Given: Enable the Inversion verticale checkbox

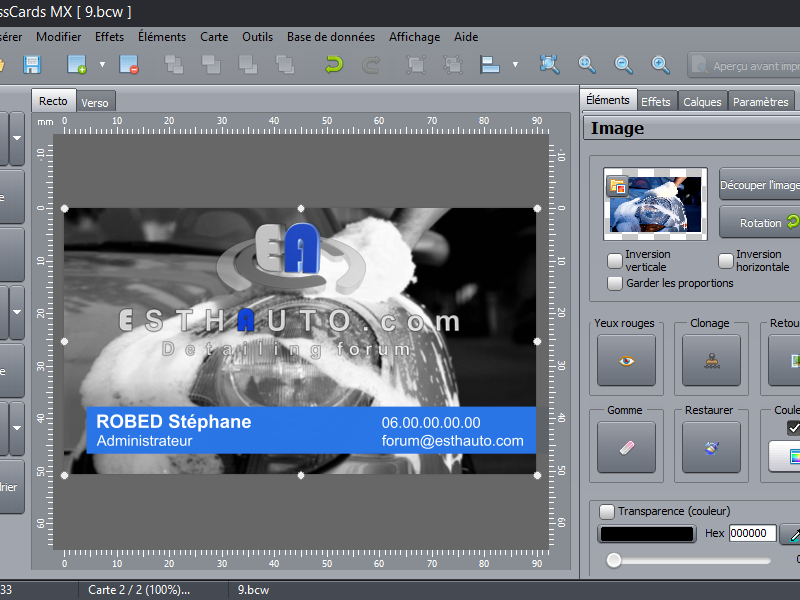Looking at the screenshot, I should click(x=615, y=261).
